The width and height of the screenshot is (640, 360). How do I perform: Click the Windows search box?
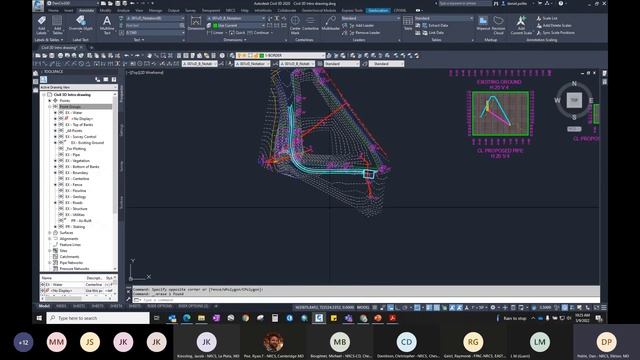98,318
